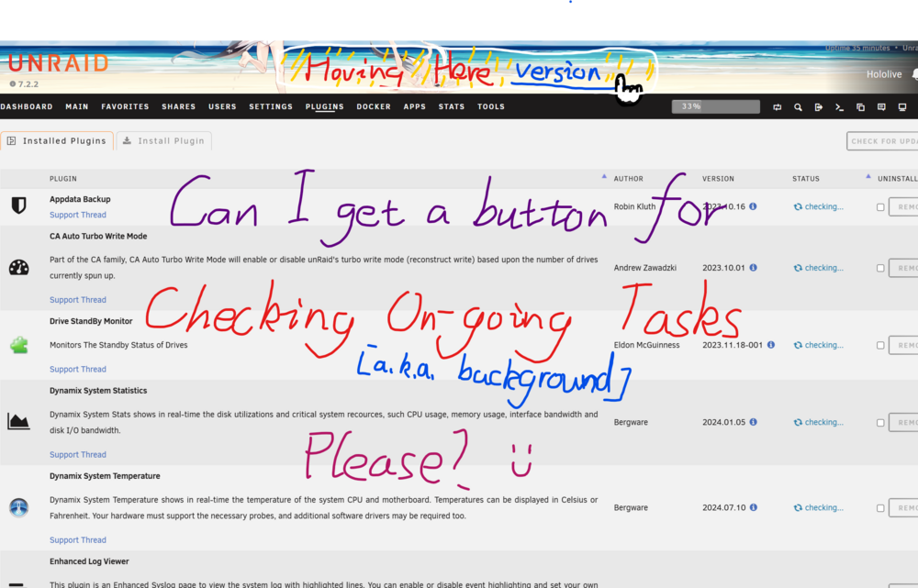Click the Uptime 35 minutes text
The width and height of the screenshot is (918, 588).
(857, 48)
